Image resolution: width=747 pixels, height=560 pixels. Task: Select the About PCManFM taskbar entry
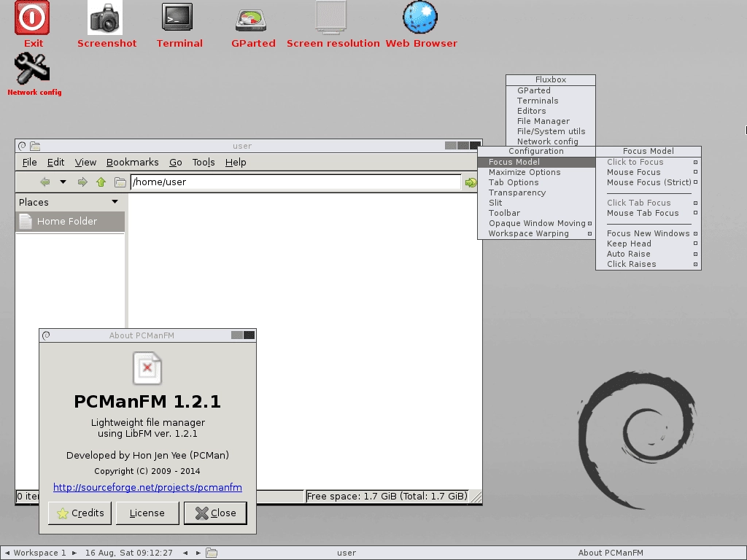(611, 553)
